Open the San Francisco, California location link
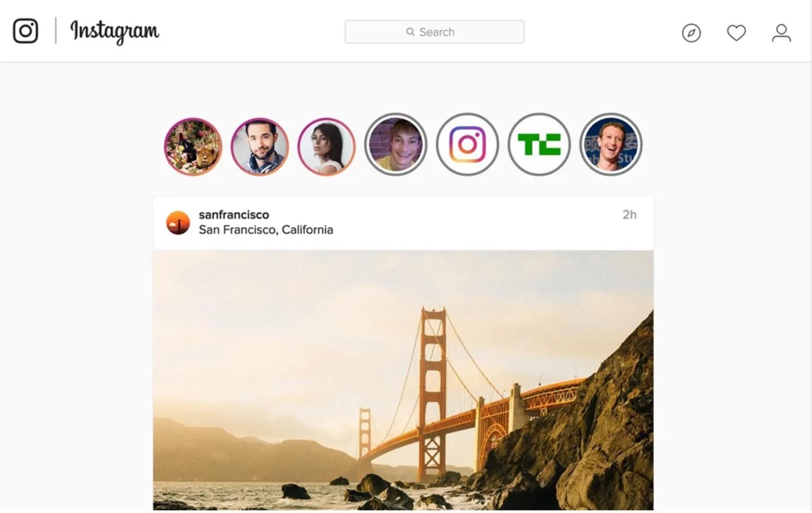Viewport: 812px width, 513px height. [x=266, y=230]
